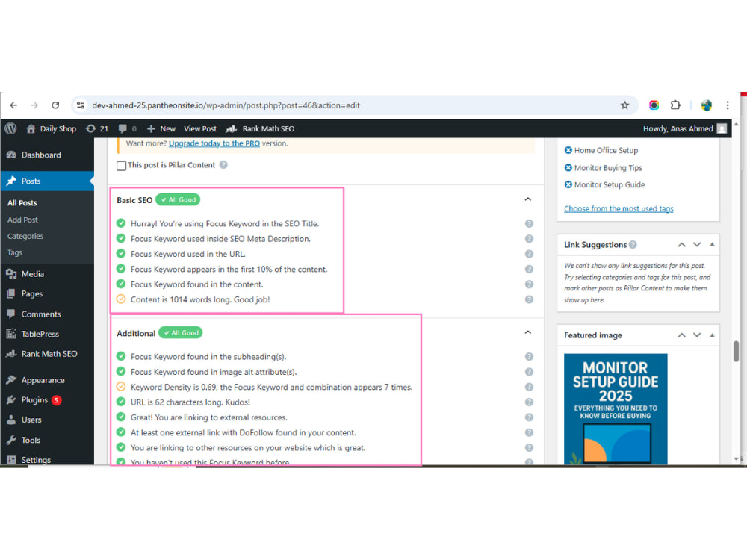The height and width of the screenshot is (560, 747).
Task: Open Howdy, Anas Ahmed account menu
Action: [684, 128]
